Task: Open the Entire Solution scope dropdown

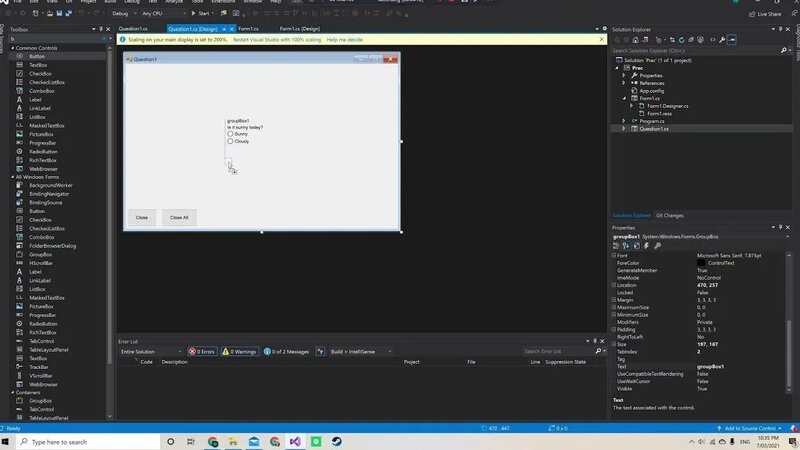Action: click(151, 352)
